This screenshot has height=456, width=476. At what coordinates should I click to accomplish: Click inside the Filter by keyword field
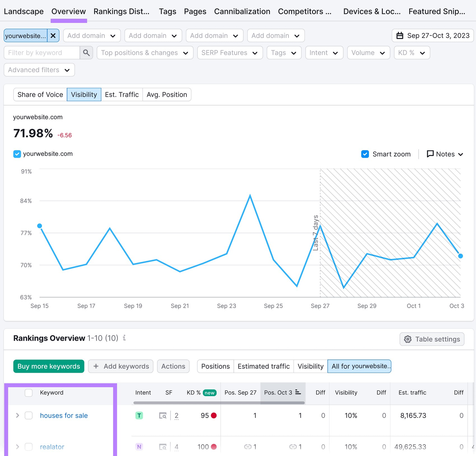(x=42, y=53)
